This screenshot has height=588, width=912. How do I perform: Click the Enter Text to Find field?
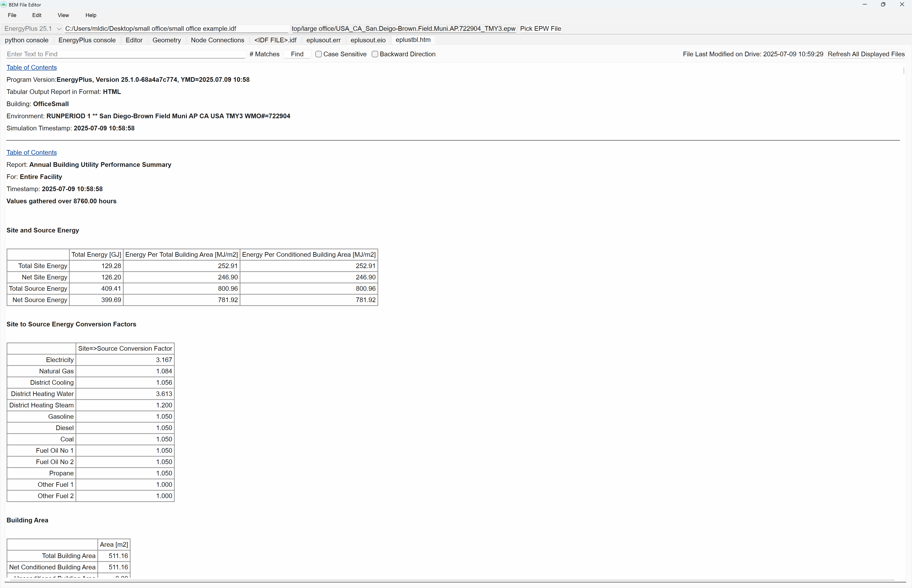pyautogui.click(x=125, y=54)
